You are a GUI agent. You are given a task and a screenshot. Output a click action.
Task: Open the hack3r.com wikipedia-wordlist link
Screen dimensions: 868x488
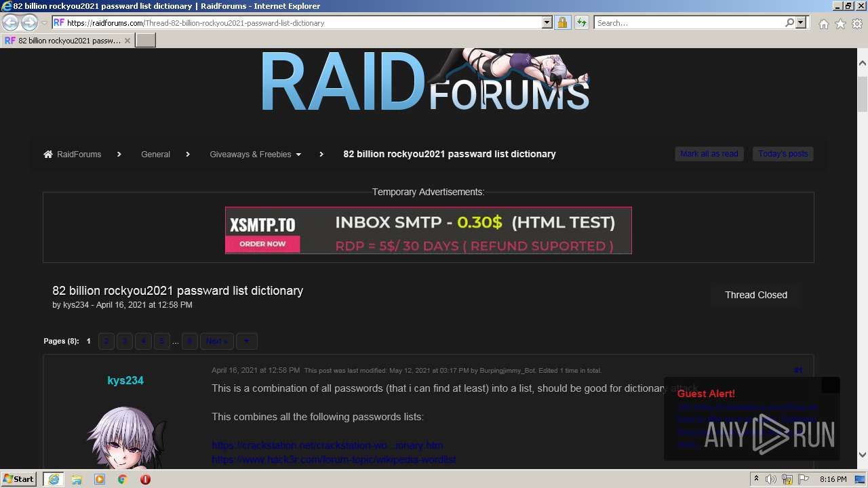[x=334, y=460]
